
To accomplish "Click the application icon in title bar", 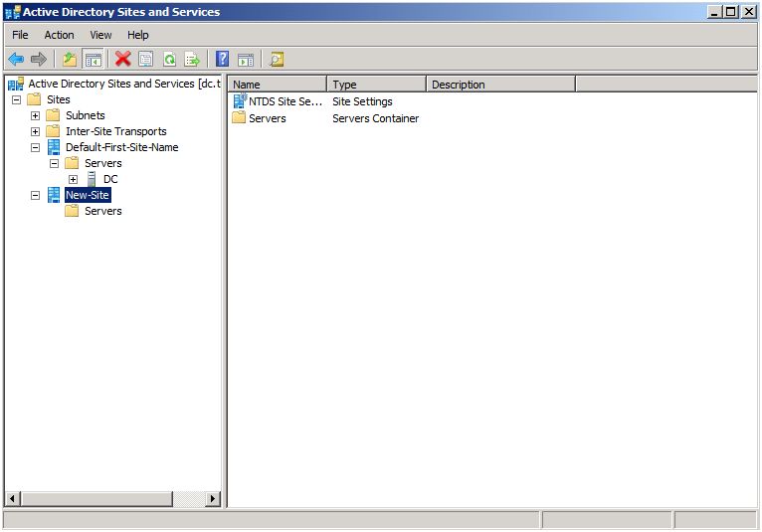I will (13, 12).
